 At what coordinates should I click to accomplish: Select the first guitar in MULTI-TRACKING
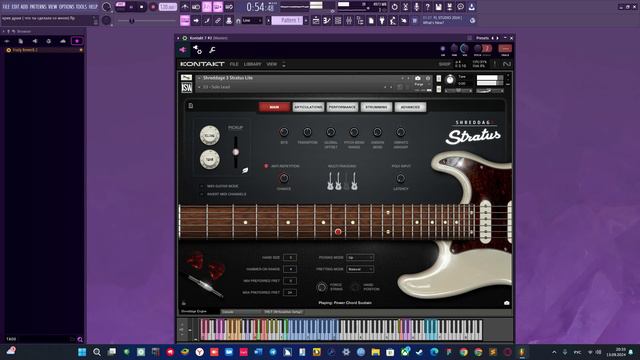(330, 181)
